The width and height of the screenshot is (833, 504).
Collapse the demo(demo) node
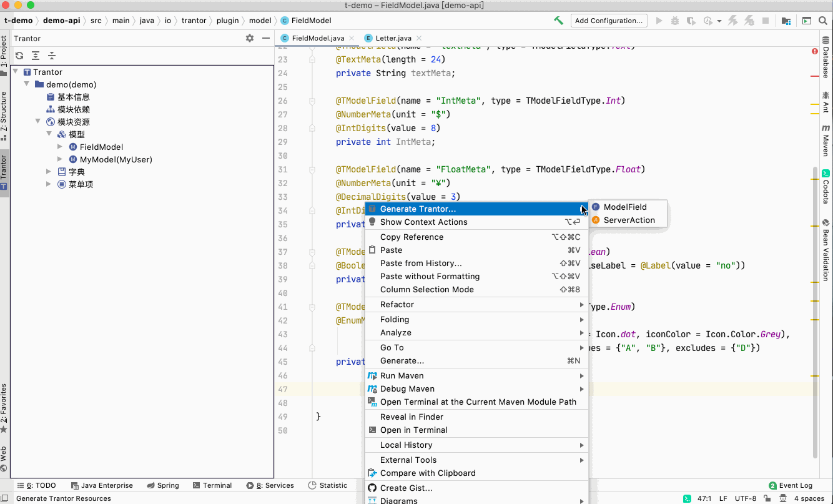[27, 84]
